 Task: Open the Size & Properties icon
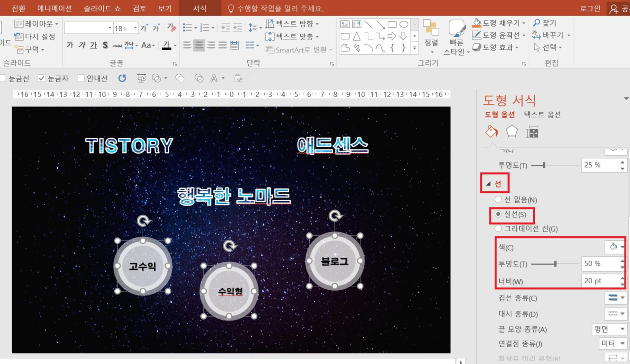tap(532, 132)
